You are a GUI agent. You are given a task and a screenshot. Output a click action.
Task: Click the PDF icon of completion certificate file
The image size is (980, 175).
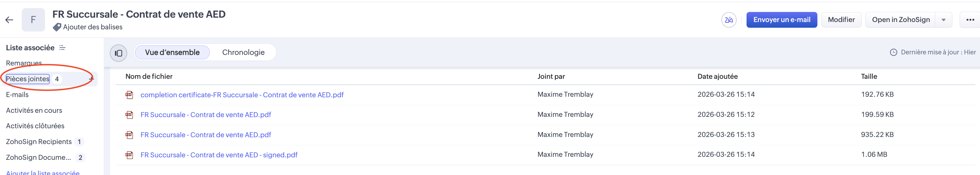coord(129,95)
